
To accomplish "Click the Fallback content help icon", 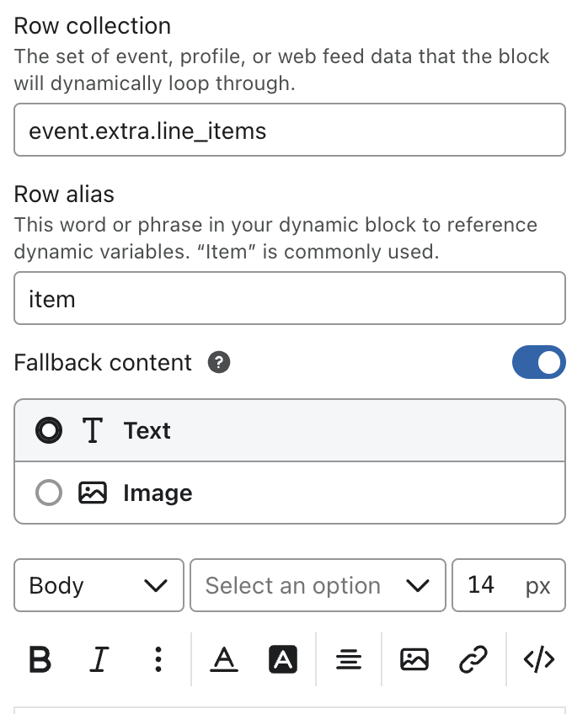I will coord(217,363).
